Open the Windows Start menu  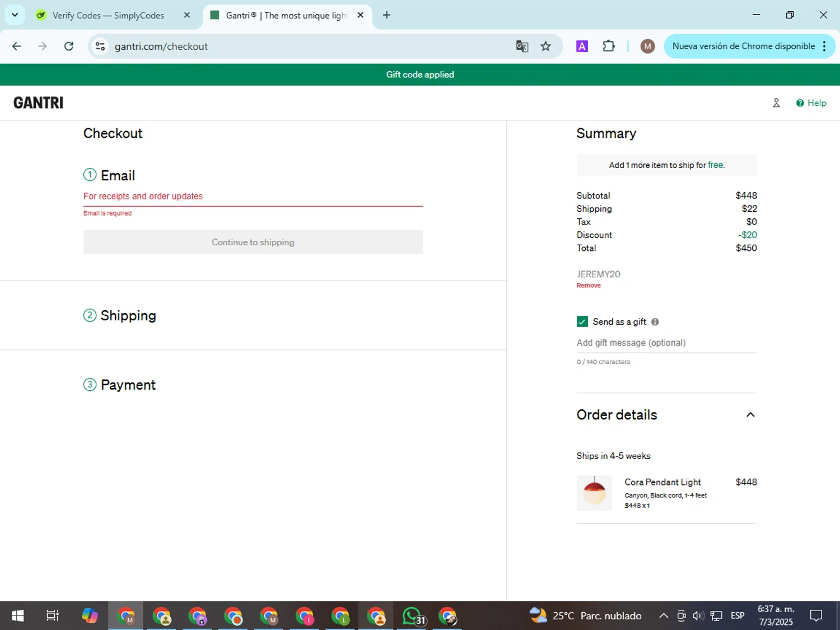click(18, 616)
